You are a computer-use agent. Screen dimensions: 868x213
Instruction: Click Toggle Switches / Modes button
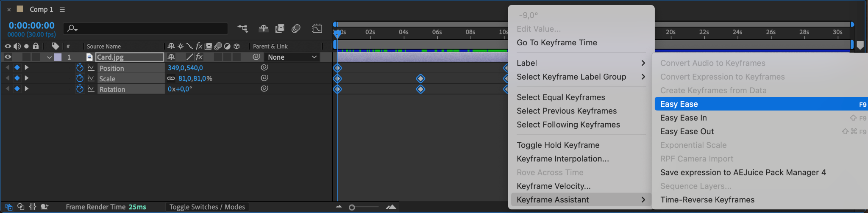(207, 207)
